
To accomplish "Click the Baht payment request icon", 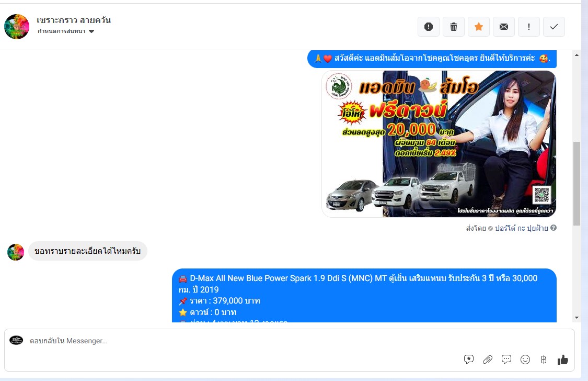I will pos(544,360).
